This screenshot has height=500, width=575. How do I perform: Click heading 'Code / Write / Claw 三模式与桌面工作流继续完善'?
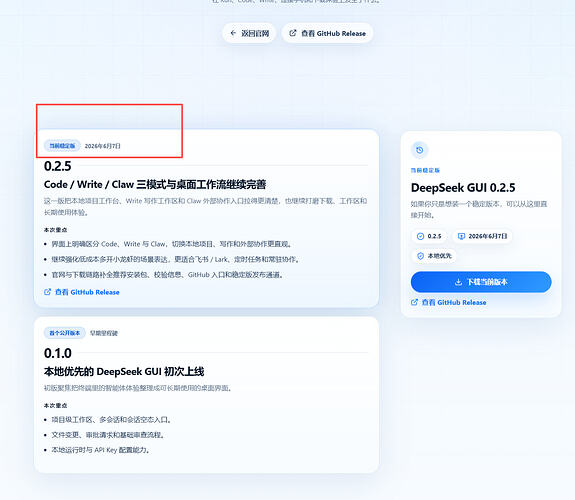(x=155, y=185)
